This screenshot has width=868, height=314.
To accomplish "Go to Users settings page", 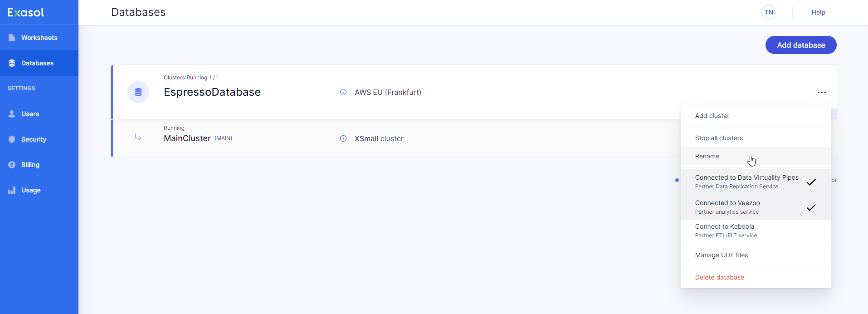I will pos(30,114).
